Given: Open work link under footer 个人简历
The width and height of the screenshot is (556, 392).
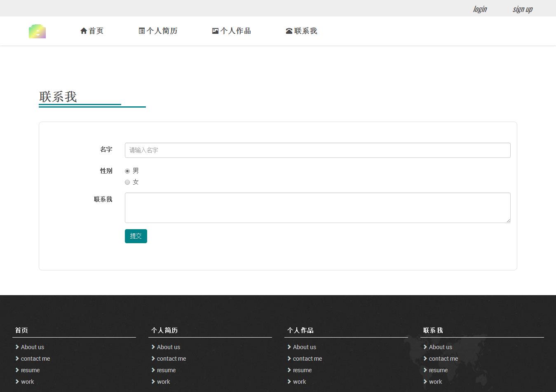Looking at the screenshot, I should coord(164,382).
